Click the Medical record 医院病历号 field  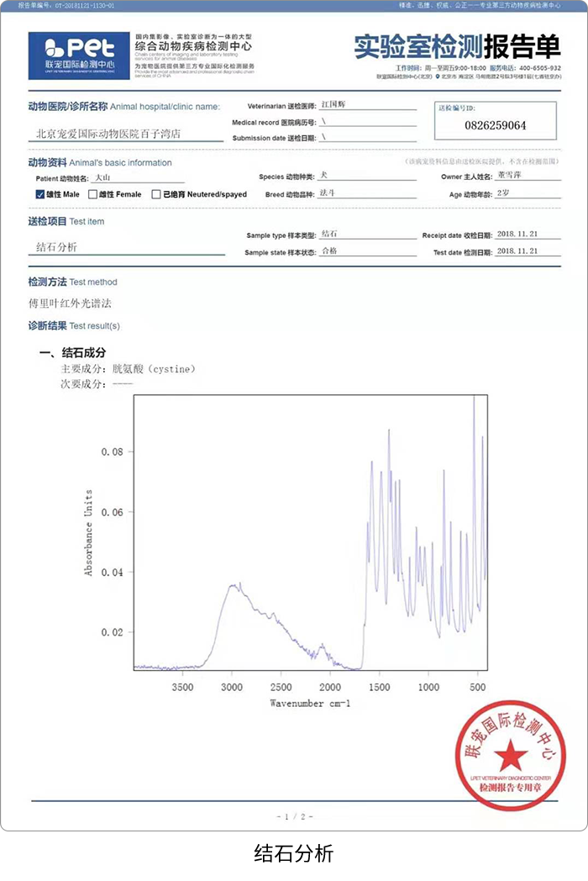pos(368,122)
